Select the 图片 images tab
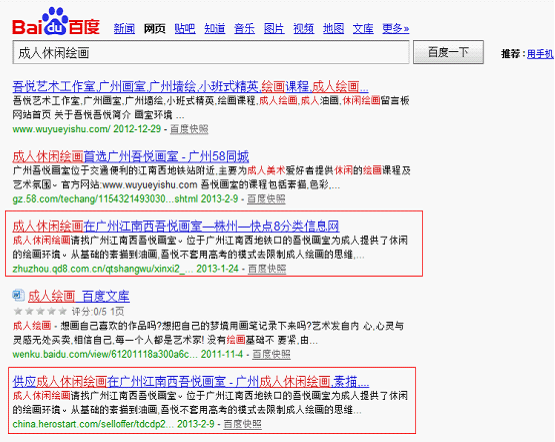The width and height of the screenshot is (555, 442). click(274, 29)
